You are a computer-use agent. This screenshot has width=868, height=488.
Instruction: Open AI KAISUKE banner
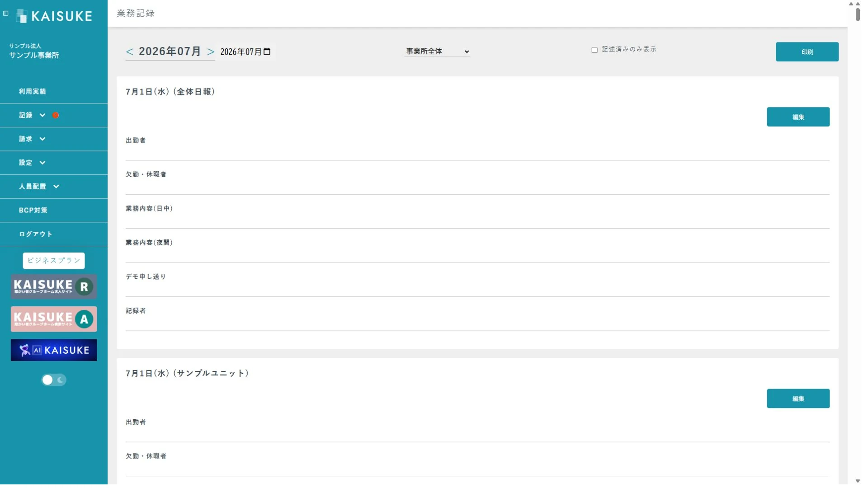tap(54, 350)
